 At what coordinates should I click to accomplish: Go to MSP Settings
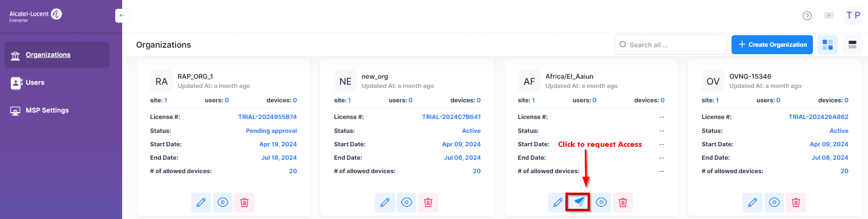[x=47, y=110]
